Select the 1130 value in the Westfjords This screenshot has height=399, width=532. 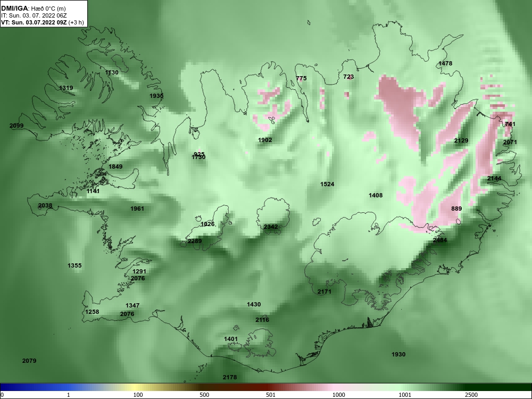click(x=112, y=72)
